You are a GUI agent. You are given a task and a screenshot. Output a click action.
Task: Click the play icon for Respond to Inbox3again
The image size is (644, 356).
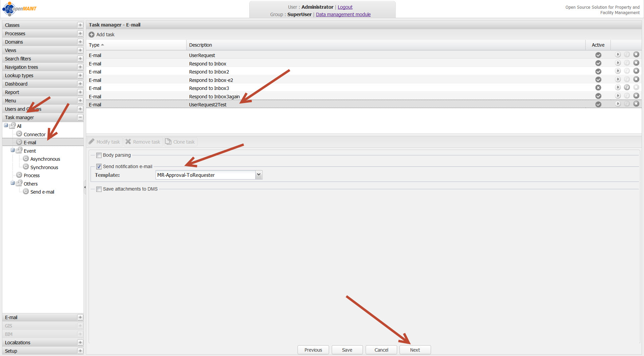click(x=618, y=96)
